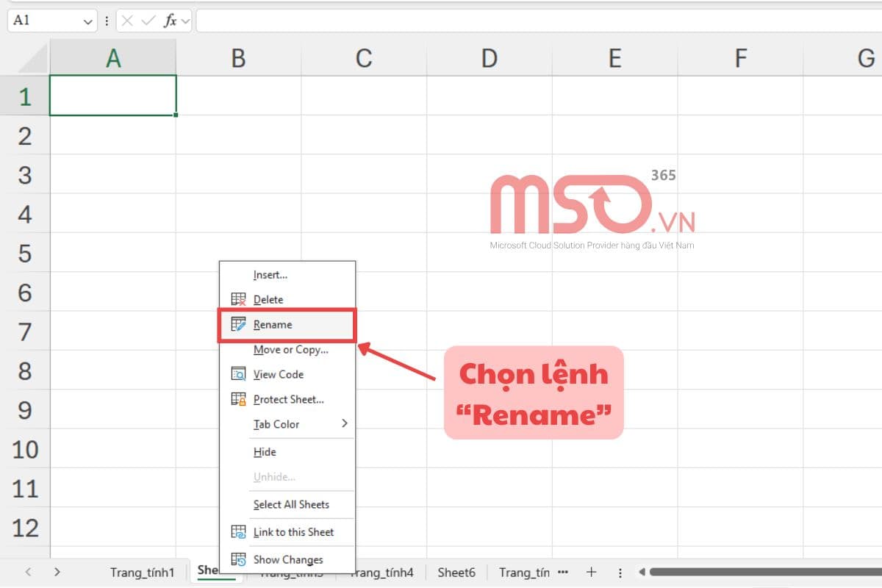Click the Show Changes icon
This screenshot has width=882, height=588.
(238, 559)
